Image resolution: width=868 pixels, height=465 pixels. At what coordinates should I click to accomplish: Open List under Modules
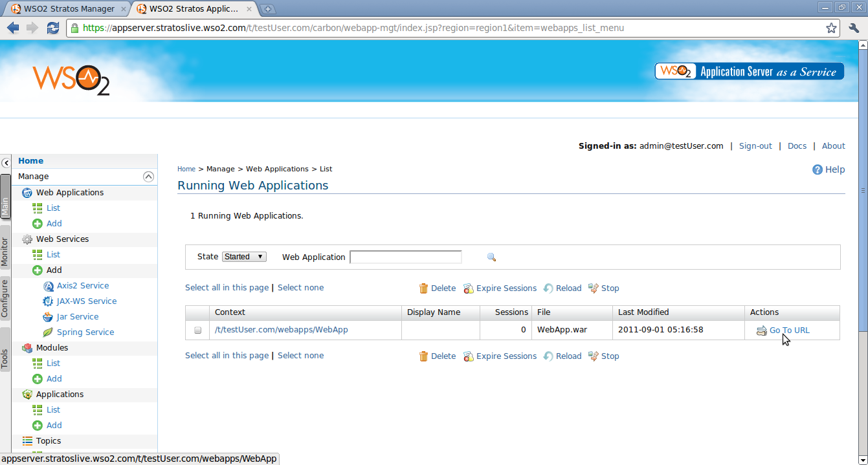pos(53,363)
